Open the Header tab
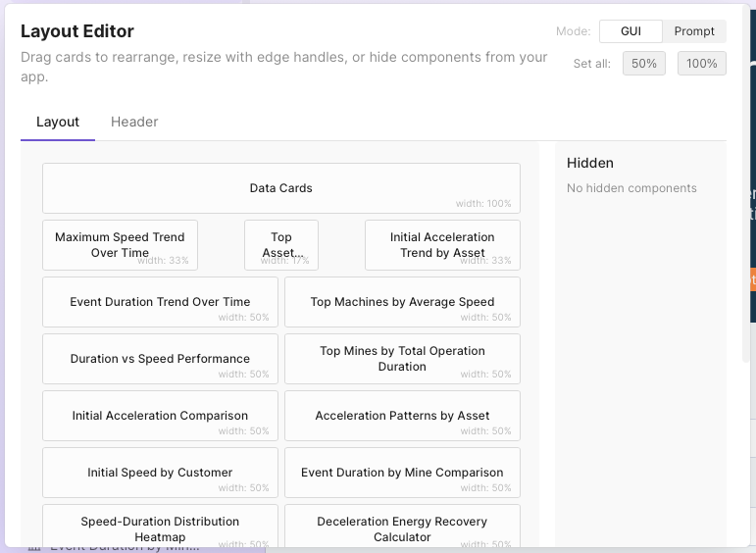The image size is (756, 553). tap(134, 122)
